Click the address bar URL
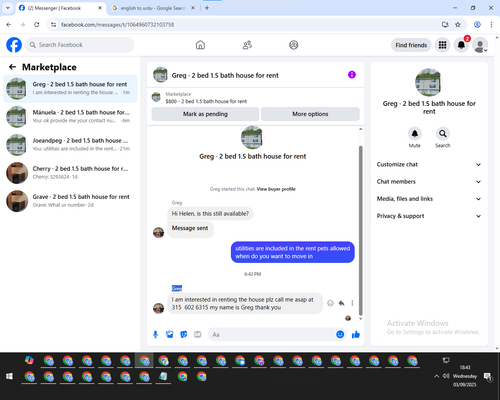 117,25
